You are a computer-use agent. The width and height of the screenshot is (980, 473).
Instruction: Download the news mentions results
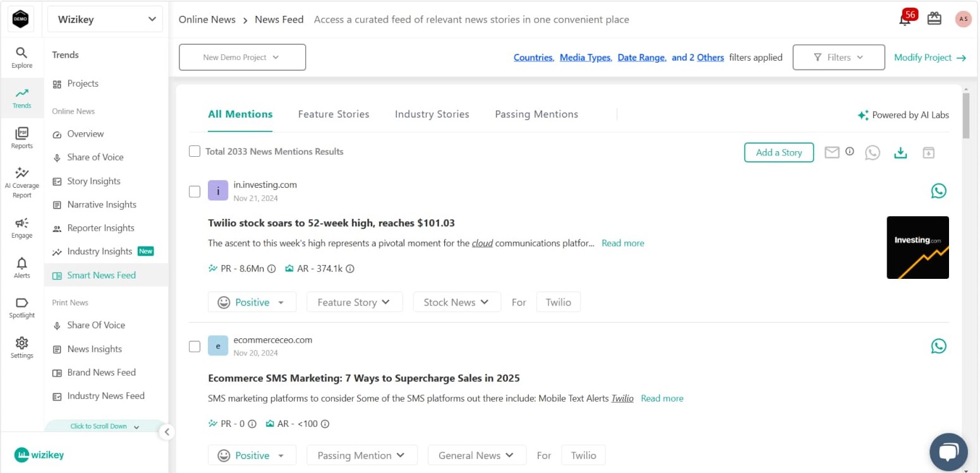[x=900, y=152]
